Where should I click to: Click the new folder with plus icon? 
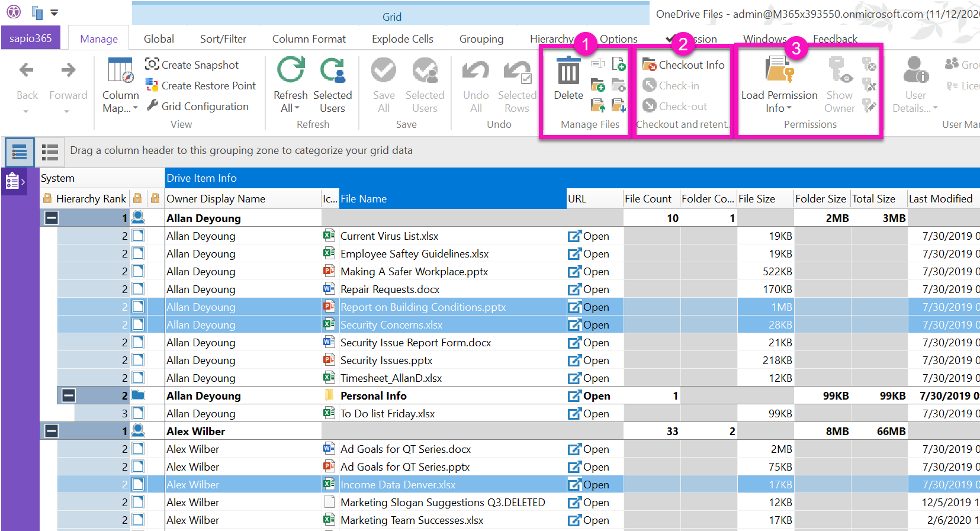tap(598, 85)
